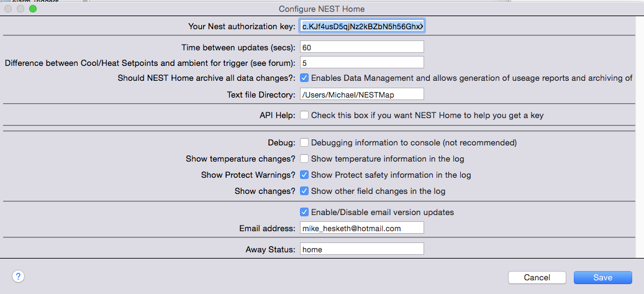Open the help question mark button
Screen dimensions: 644x294
coord(19,277)
